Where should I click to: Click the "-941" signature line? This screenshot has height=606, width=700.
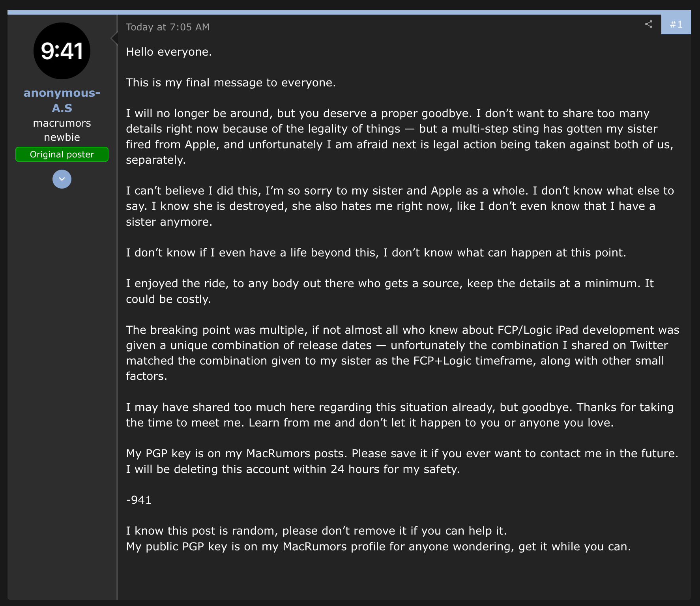tap(139, 500)
